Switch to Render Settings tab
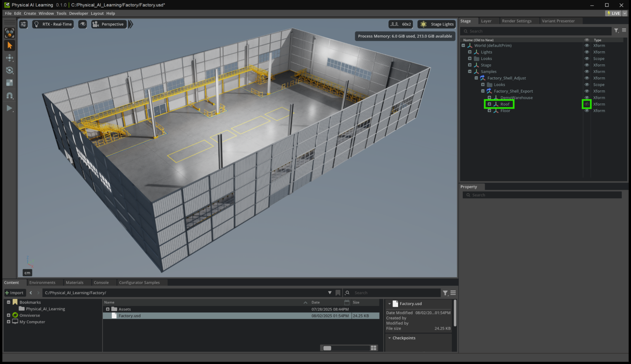The image size is (631, 364). 516,21
